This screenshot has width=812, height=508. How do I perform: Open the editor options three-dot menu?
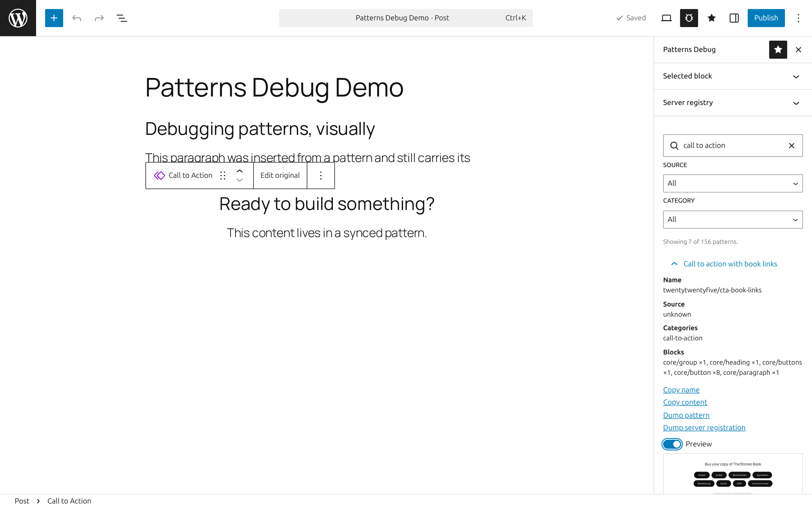(x=798, y=18)
